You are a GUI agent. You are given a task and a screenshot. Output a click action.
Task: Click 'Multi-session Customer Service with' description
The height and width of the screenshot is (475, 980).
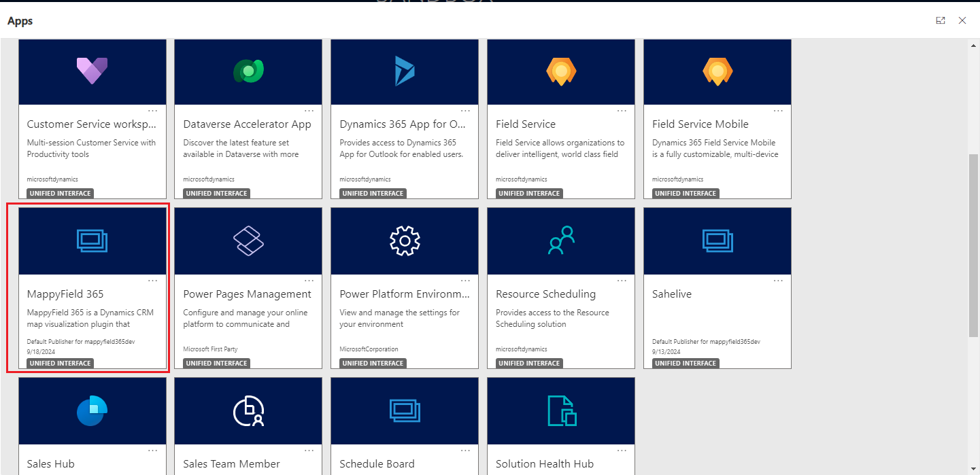[x=91, y=143]
